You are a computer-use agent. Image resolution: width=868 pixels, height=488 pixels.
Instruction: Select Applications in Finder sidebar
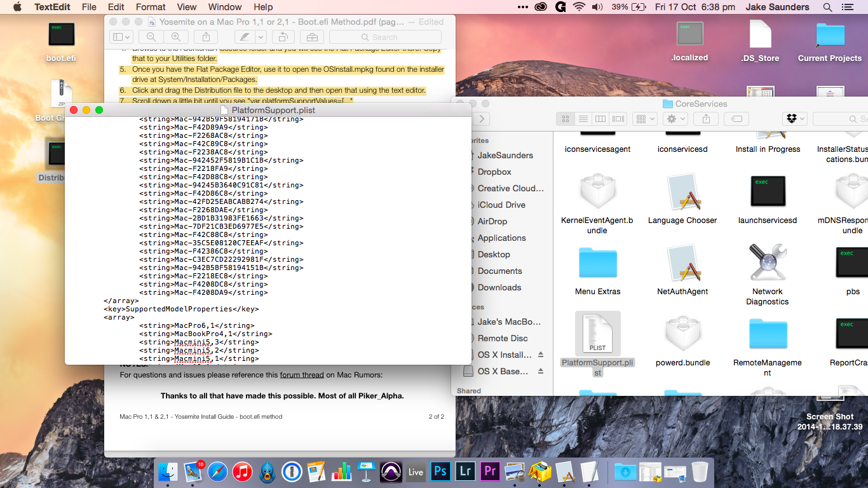tap(502, 238)
